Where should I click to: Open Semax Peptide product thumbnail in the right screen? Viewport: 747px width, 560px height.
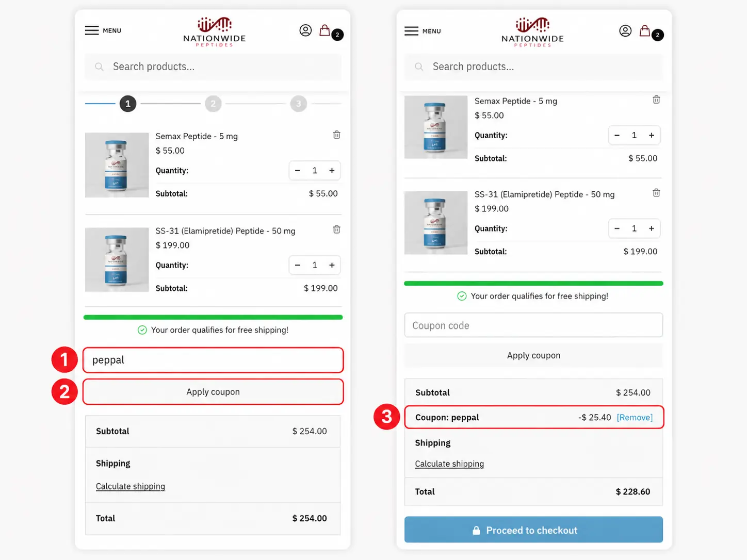[x=436, y=127]
